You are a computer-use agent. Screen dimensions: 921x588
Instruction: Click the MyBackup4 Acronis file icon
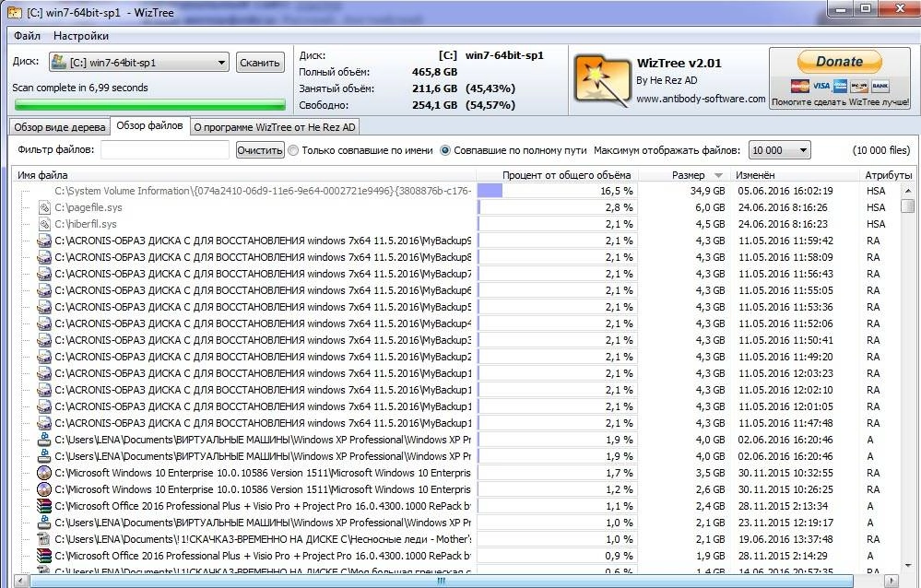tap(44, 323)
